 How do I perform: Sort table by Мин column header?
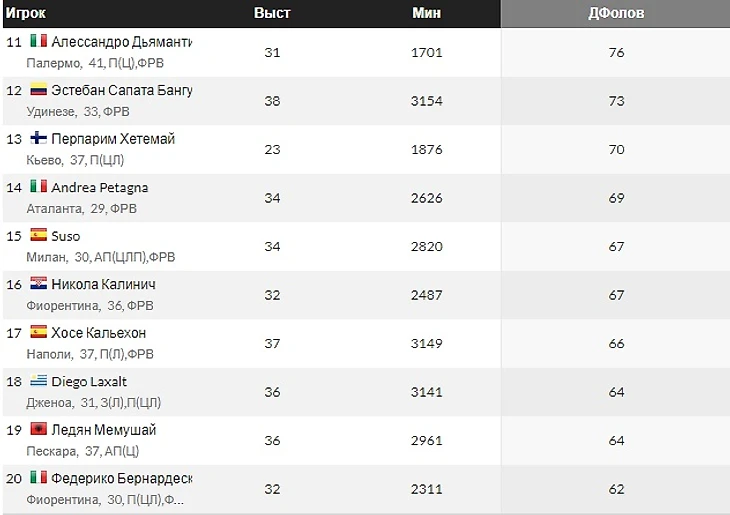(x=426, y=13)
